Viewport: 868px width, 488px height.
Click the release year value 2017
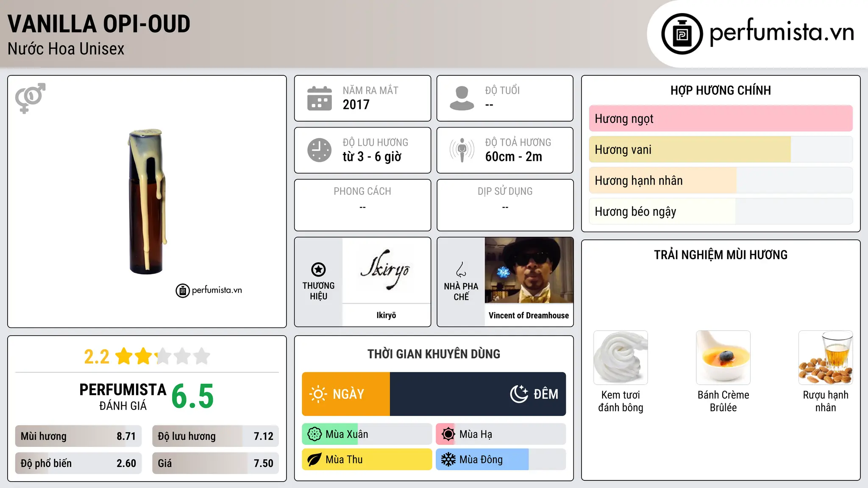(356, 105)
